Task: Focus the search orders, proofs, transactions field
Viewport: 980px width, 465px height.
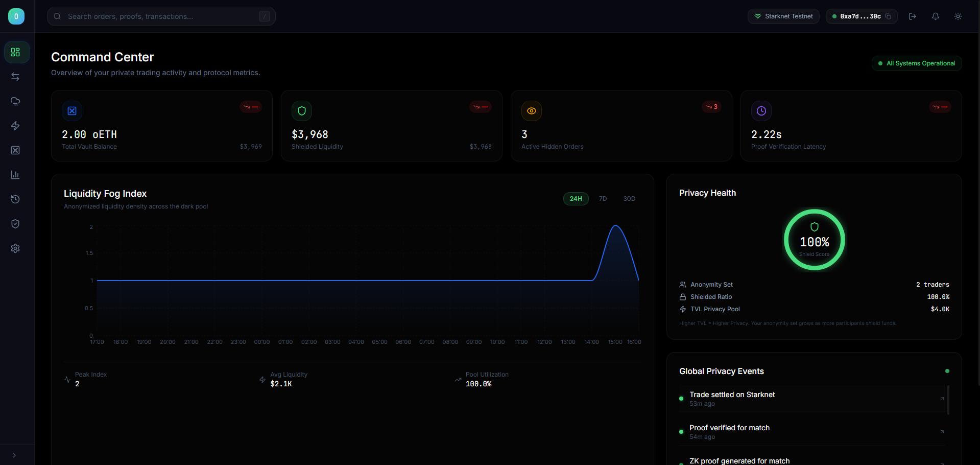Action: (161, 16)
